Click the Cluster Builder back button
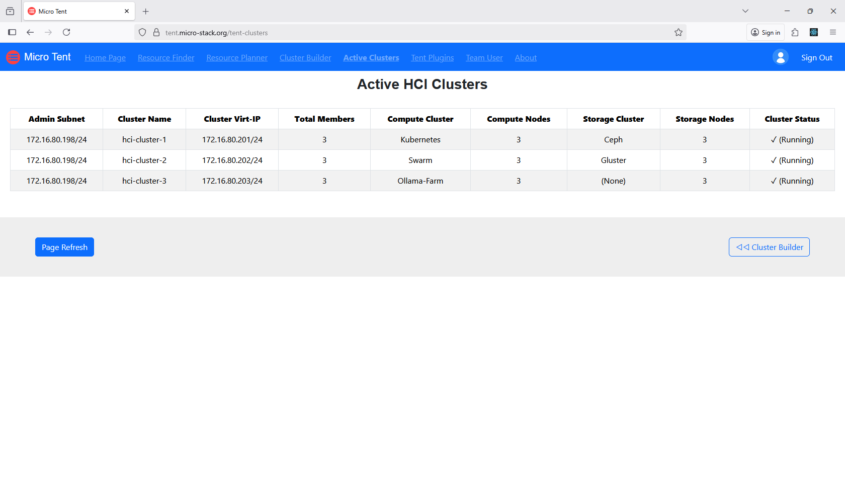The height and width of the screenshot is (504, 845). (x=769, y=247)
